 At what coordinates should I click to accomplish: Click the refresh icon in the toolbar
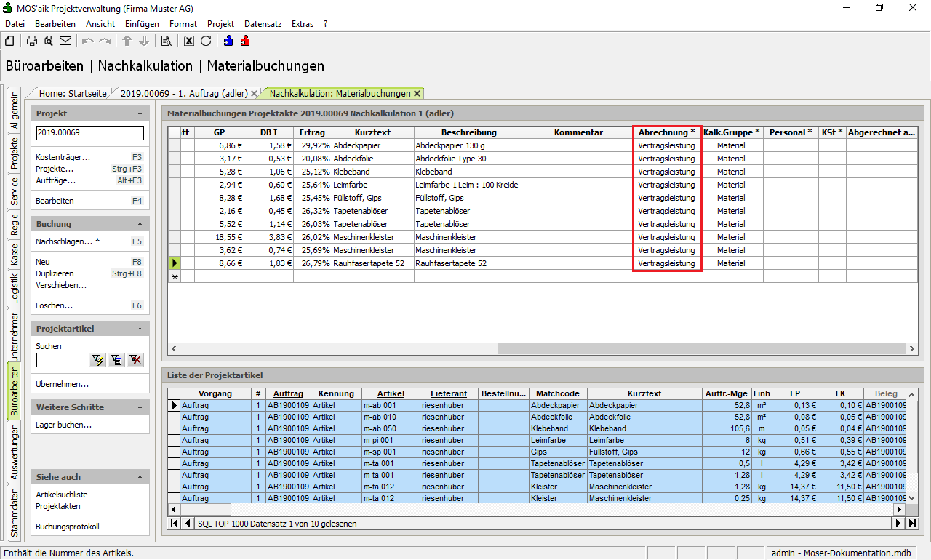[206, 41]
